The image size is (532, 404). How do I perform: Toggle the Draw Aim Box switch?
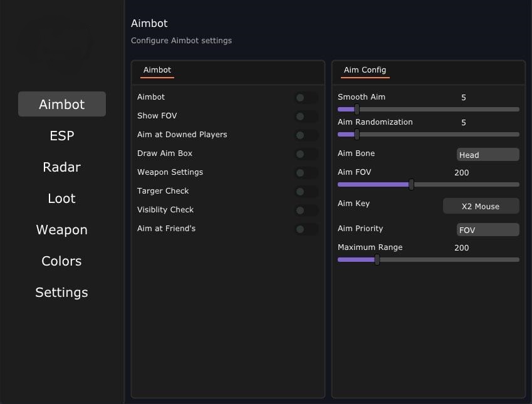tap(306, 153)
